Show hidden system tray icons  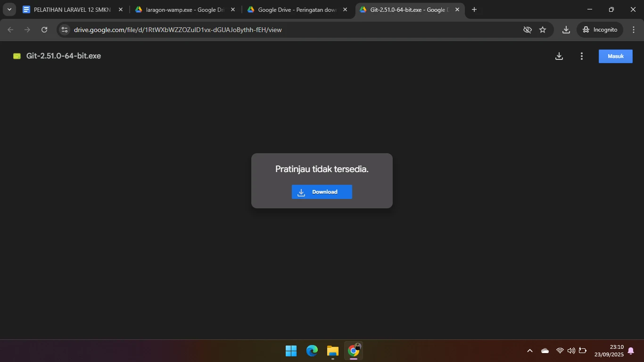529,351
